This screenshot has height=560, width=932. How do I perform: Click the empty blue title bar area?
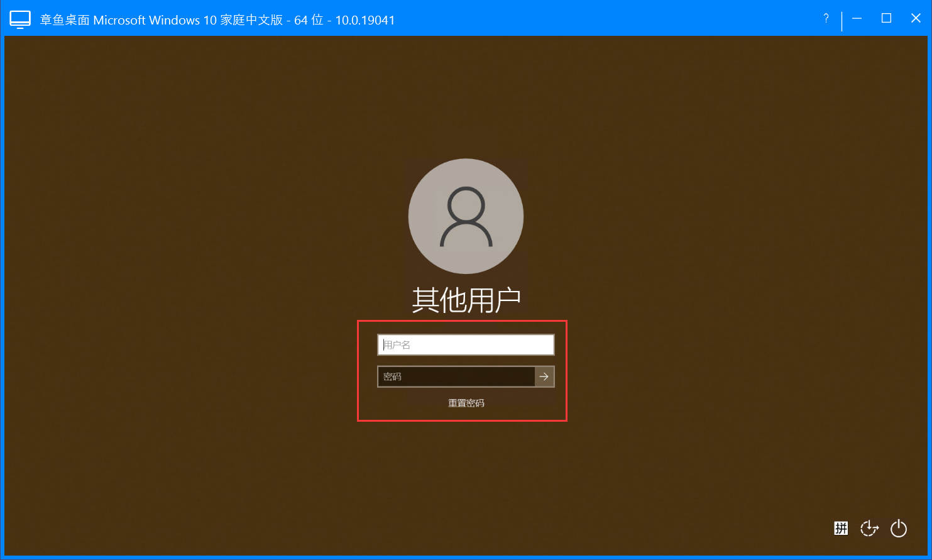597,19
